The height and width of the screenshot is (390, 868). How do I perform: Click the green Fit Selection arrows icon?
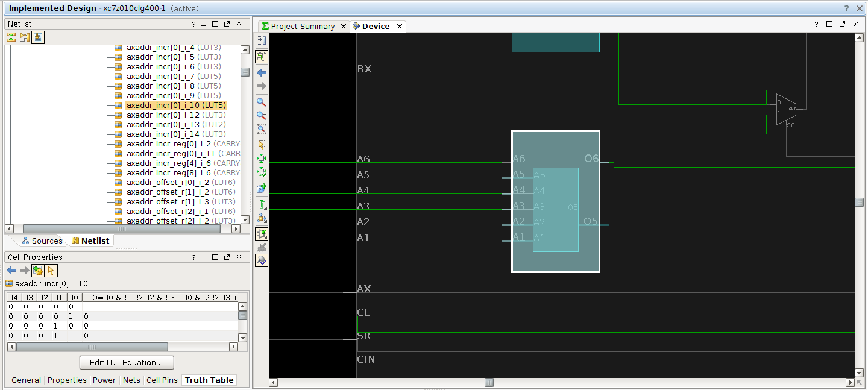(x=262, y=159)
